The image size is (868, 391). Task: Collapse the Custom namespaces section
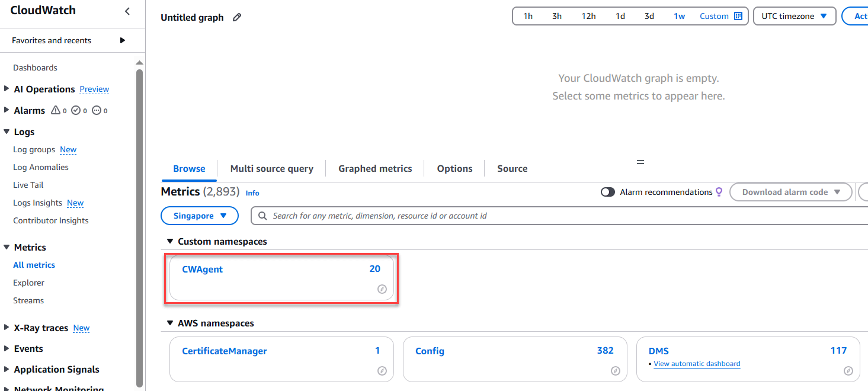coord(171,241)
